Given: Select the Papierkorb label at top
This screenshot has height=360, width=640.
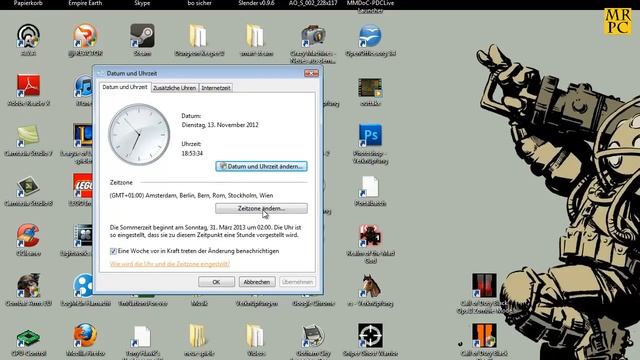Looking at the screenshot, I should 28,3.
